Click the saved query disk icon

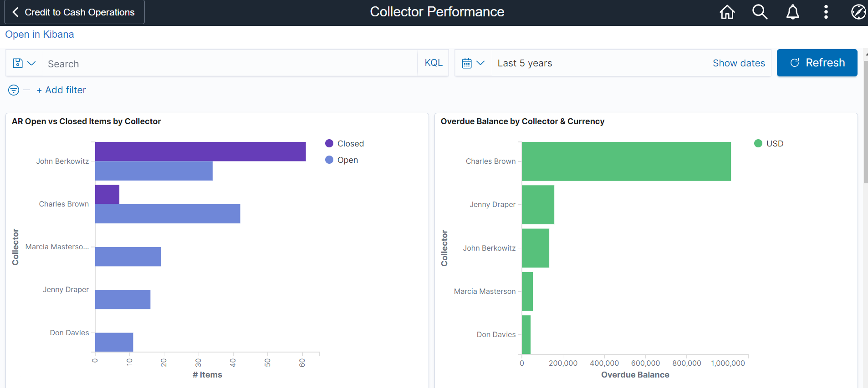[x=18, y=63]
